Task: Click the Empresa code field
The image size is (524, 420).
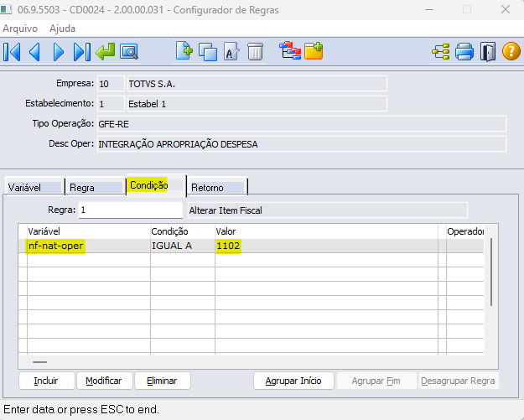Action: (x=111, y=84)
